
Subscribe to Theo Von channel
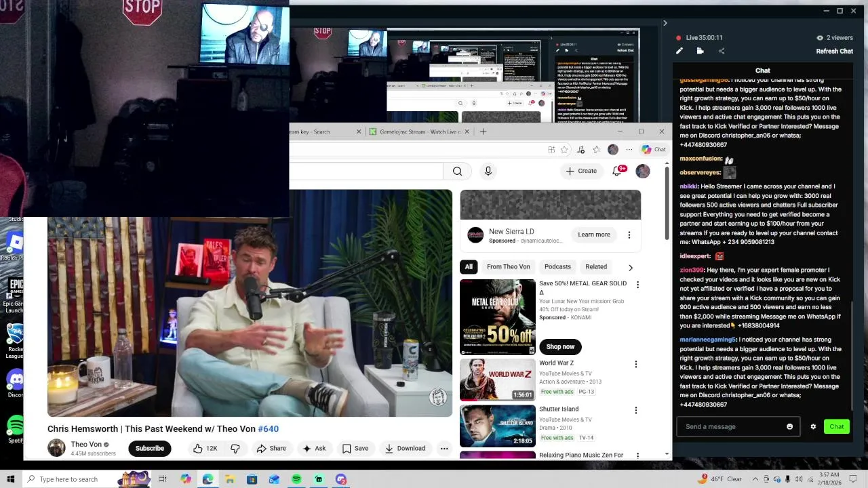pyautogui.click(x=149, y=448)
